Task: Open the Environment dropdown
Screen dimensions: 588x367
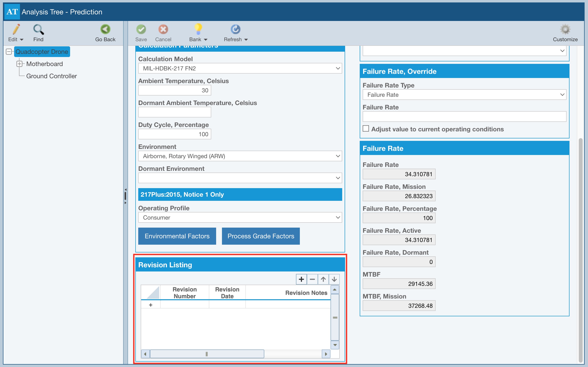Action: point(240,156)
